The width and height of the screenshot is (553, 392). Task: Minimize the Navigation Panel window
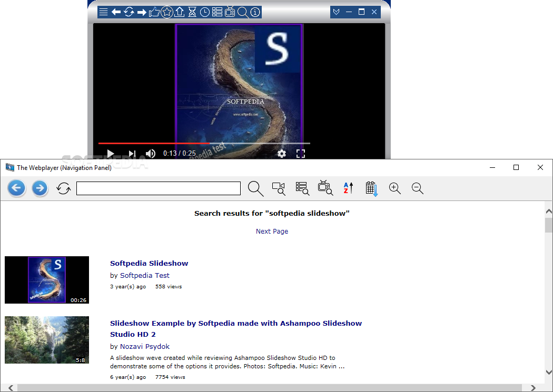(492, 168)
